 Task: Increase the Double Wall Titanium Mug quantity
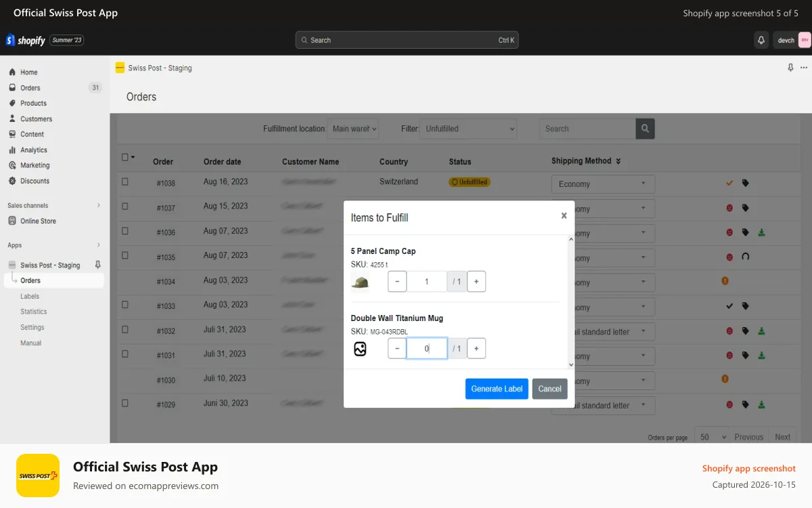point(476,348)
